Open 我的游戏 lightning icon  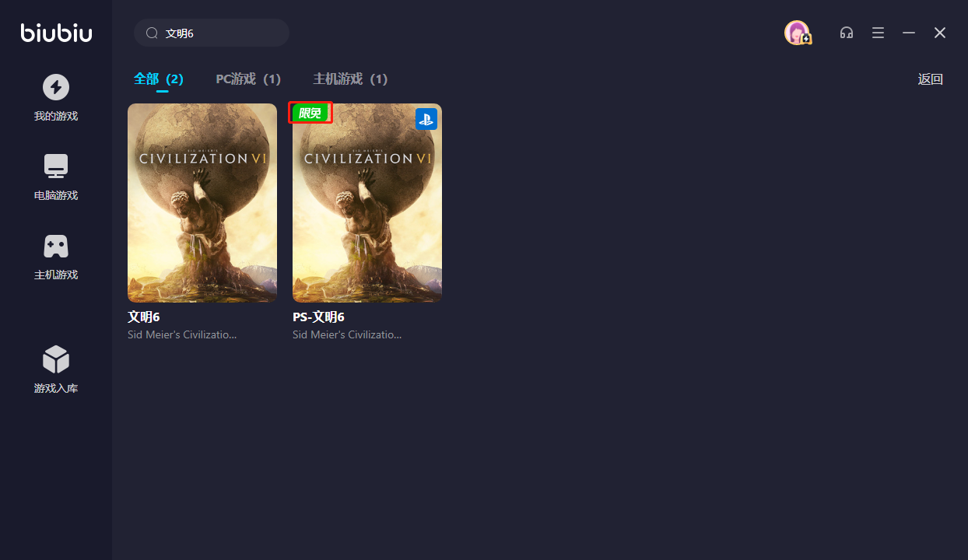coord(56,87)
